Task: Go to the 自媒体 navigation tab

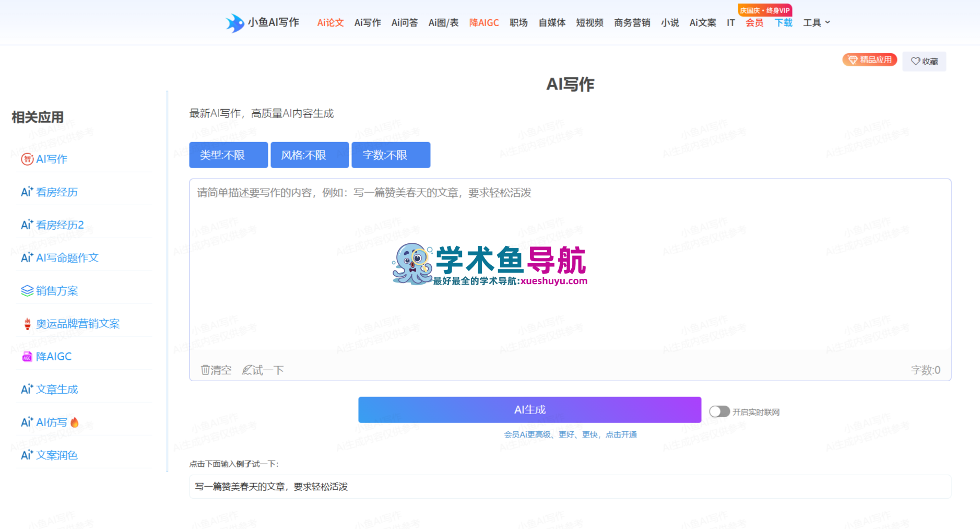Action: coord(552,22)
